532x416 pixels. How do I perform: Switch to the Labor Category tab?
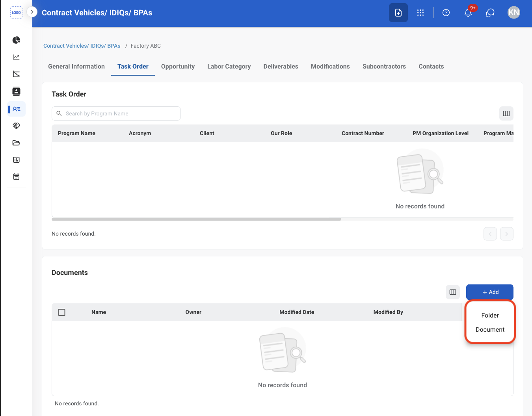point(229,67)
